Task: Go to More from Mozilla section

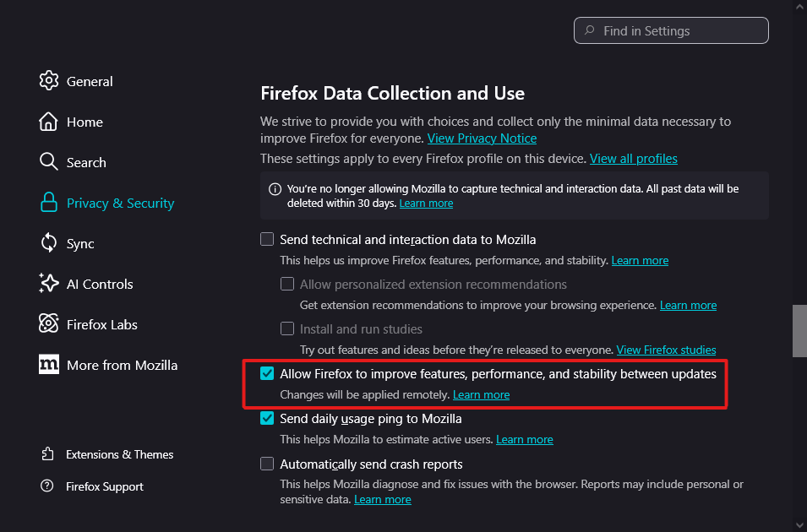Action: (x=122, y=365)
